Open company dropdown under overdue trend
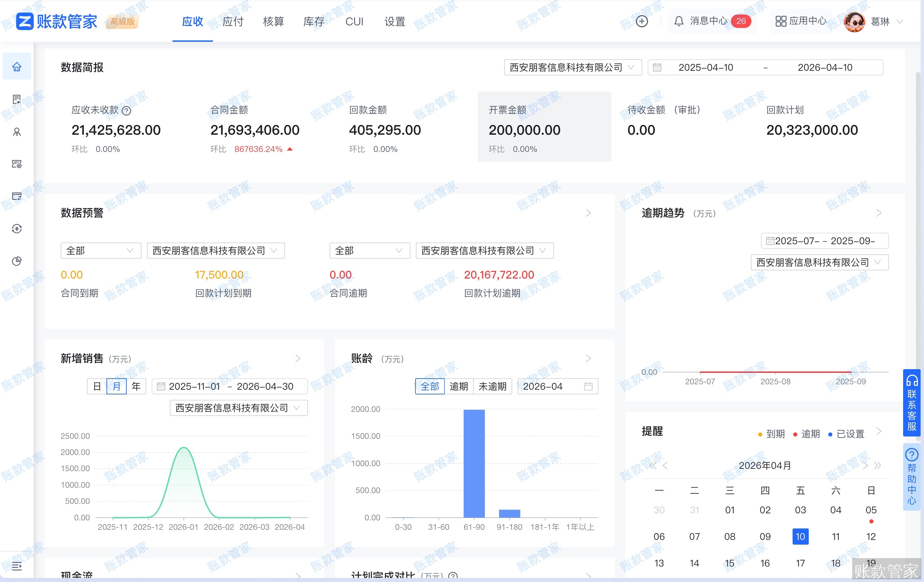Image resolution: width=924 pixels, height=582 pixels. pyautogui.click(x=819, y=262)
